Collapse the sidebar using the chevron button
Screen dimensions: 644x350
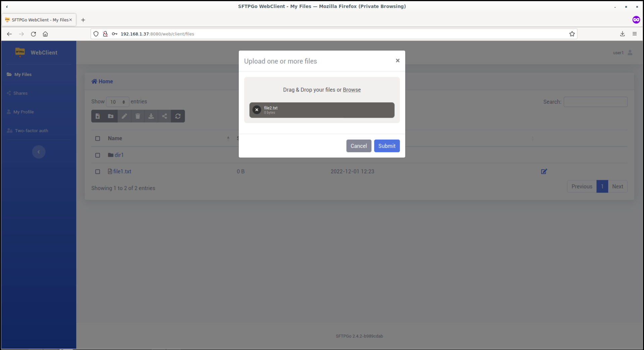click(x=39, y=152)
